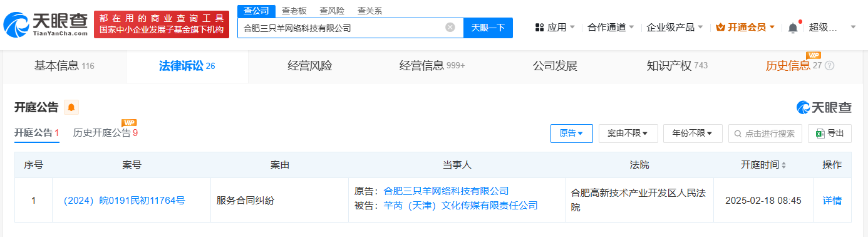Click the 点击进行搜索 search field

(765, 134)
